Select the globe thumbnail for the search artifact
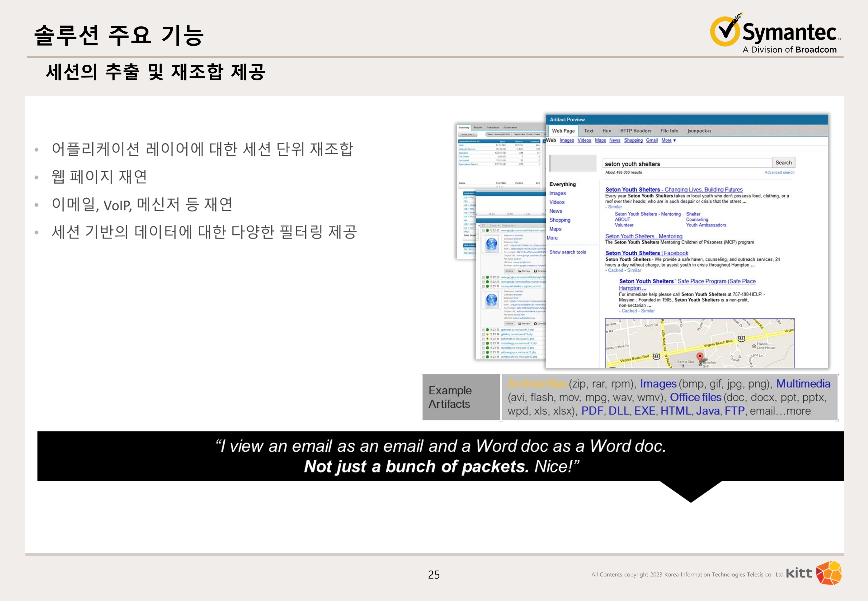Image resolution: width=868 pixels, height=601 pixels. point(492,244)
